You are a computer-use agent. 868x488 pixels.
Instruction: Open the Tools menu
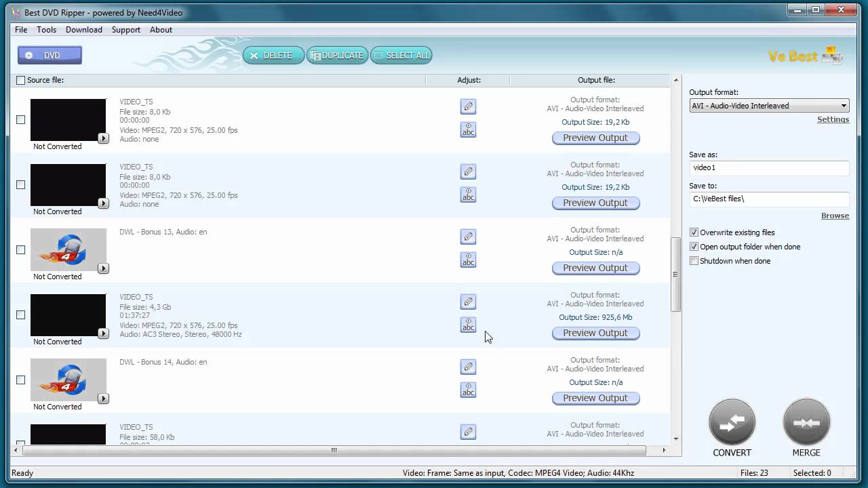pyautogui.click(x=46, y=30)
